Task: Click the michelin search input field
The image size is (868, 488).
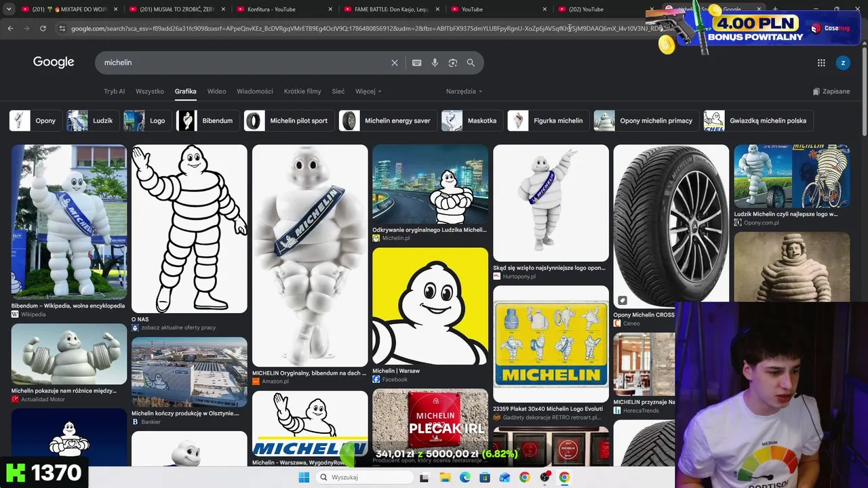Action: tap(244, 62)
